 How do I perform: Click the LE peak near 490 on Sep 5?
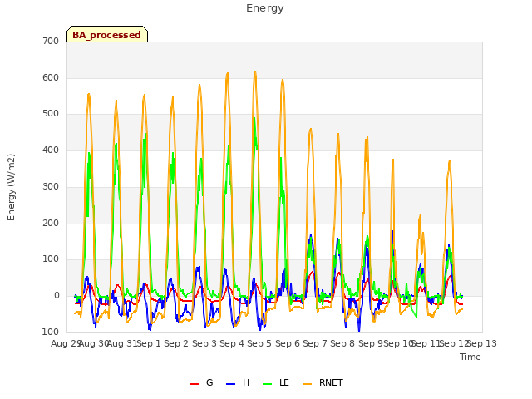(x=254, y=118)
